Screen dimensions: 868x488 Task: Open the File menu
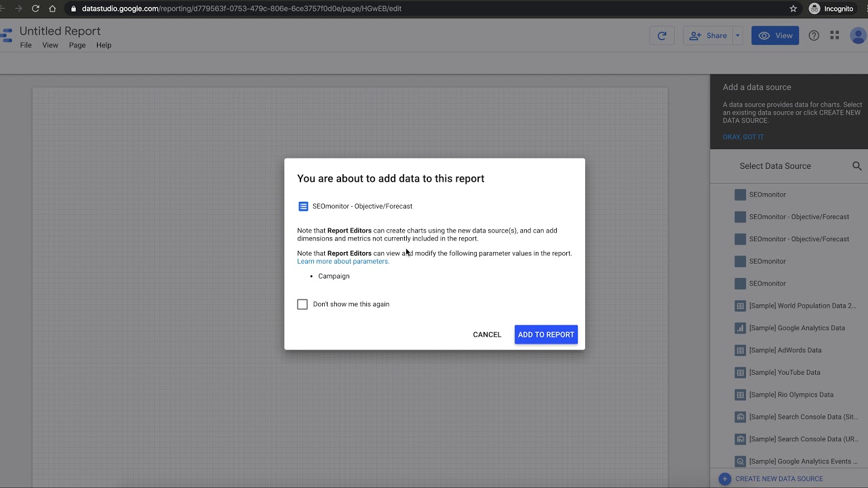pyautogui.click(x=26, y=45)
